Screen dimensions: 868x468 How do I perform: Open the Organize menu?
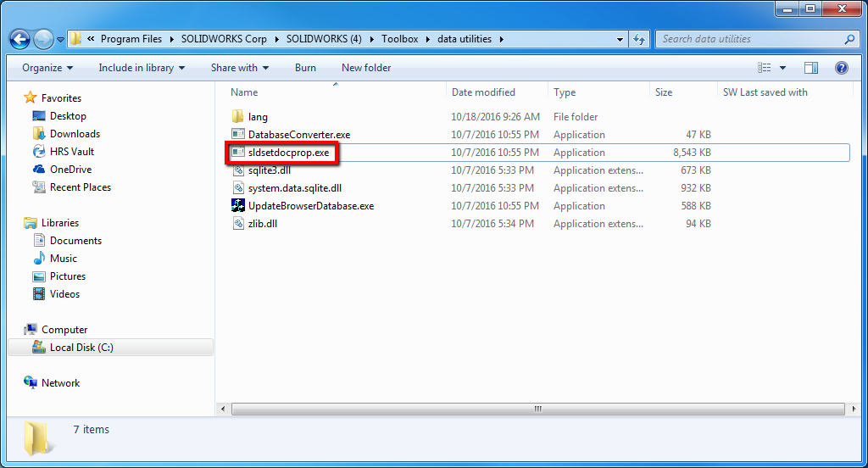click(47, 68)
